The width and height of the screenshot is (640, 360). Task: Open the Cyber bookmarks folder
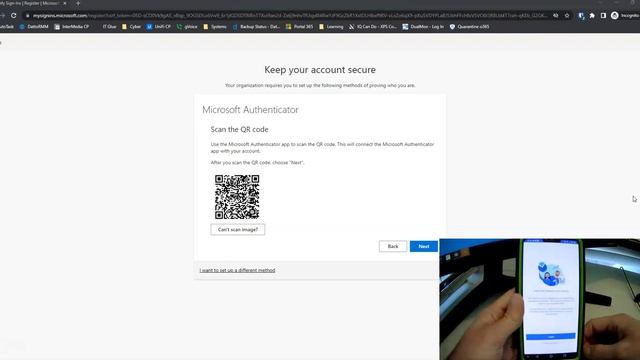click(131, 27)
